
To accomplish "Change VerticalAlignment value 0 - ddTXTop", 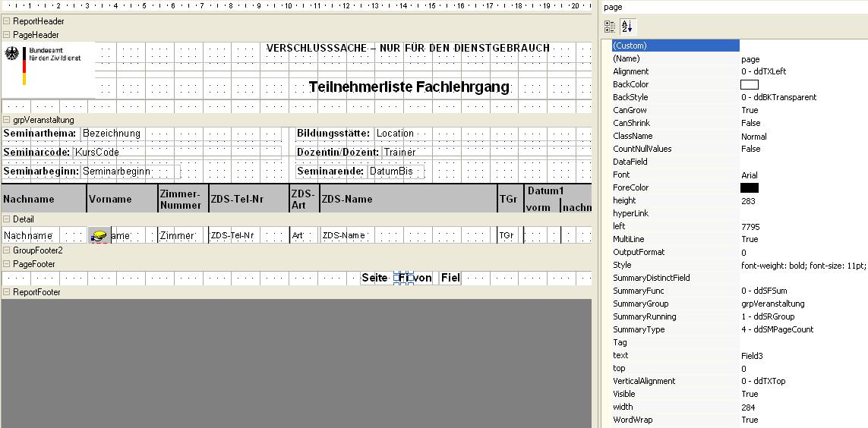I will click(763, 381).
